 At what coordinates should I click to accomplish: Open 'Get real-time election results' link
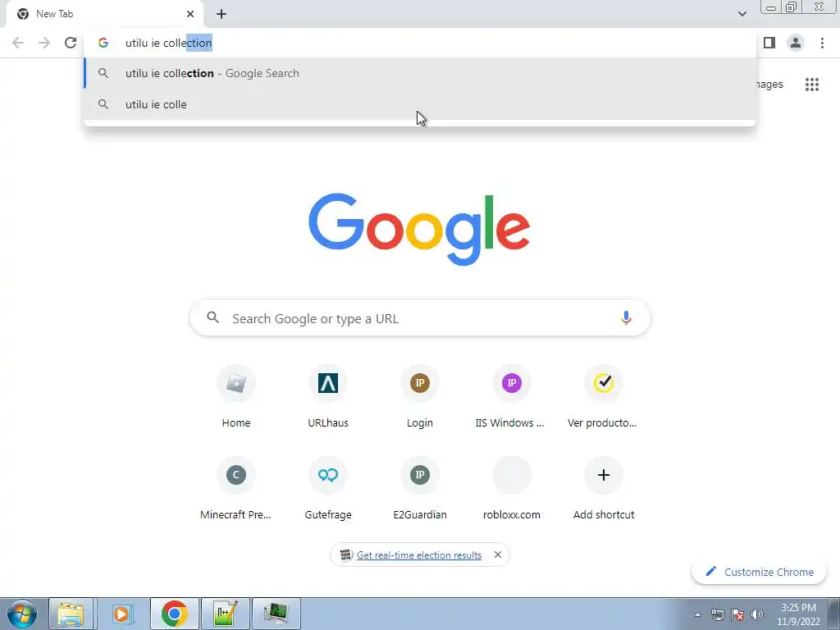[x=419, y=555]
